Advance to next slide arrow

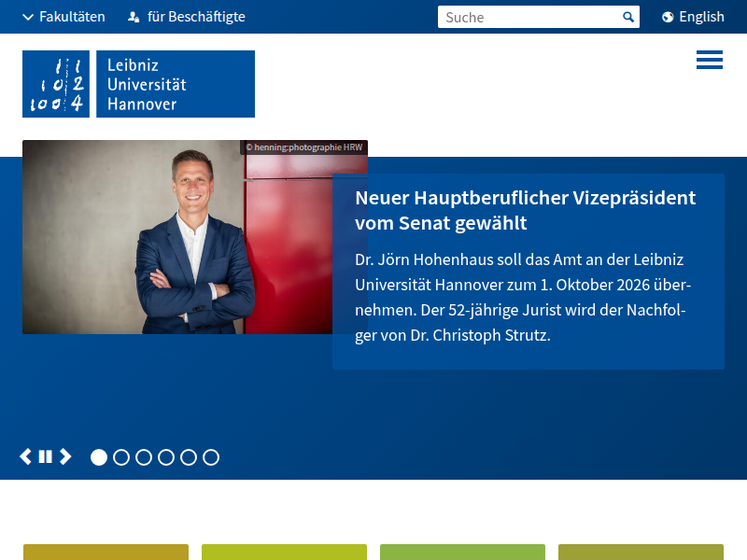pyautogui.click(x=65, y=456)
